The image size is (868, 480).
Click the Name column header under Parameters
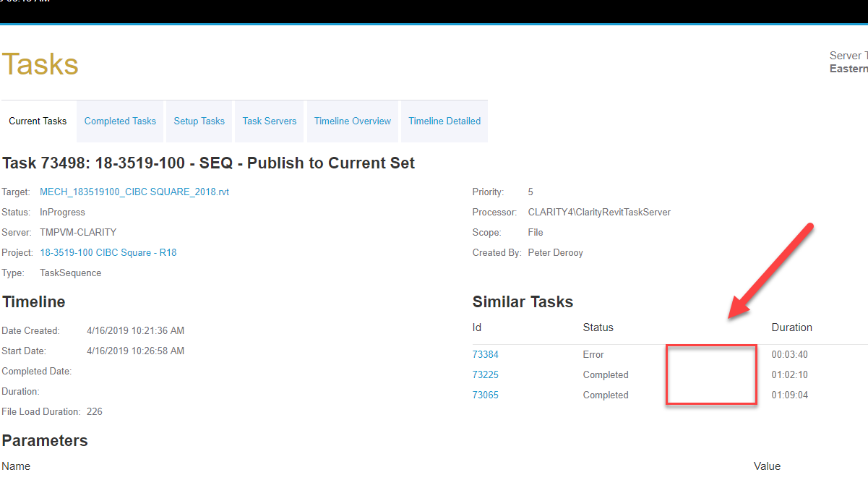coord(16,466)
